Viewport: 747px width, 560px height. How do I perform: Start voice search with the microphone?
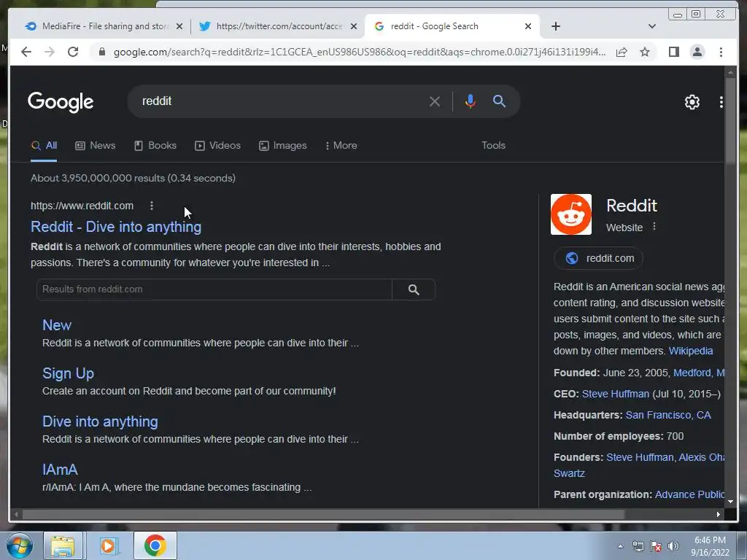(471, 101)
